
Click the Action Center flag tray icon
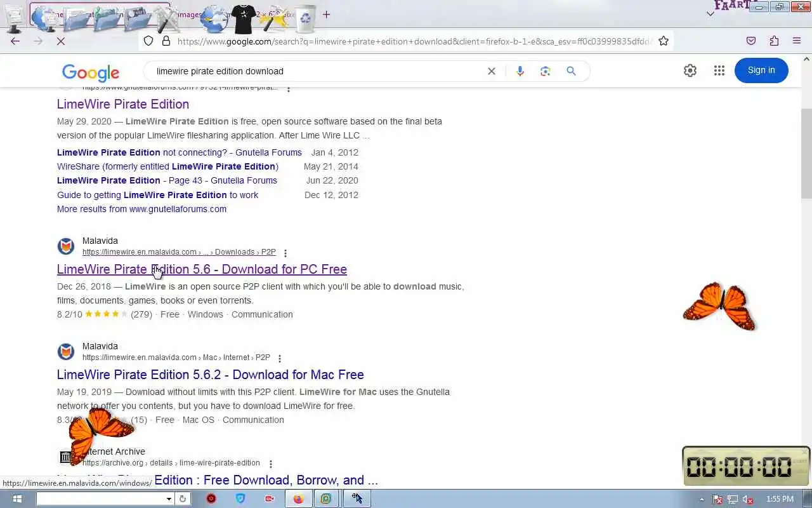tap(717, 499)
